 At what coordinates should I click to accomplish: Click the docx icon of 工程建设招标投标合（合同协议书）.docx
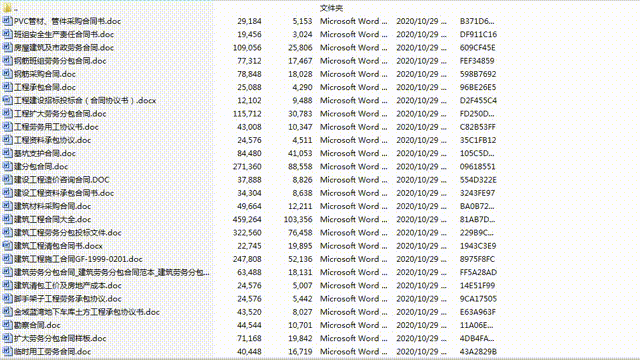point(7,100)
